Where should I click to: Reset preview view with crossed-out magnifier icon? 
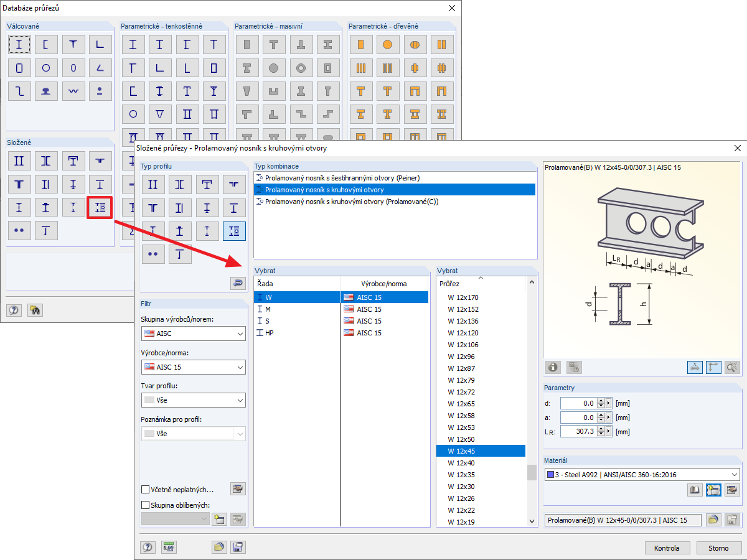coord(733,367)
